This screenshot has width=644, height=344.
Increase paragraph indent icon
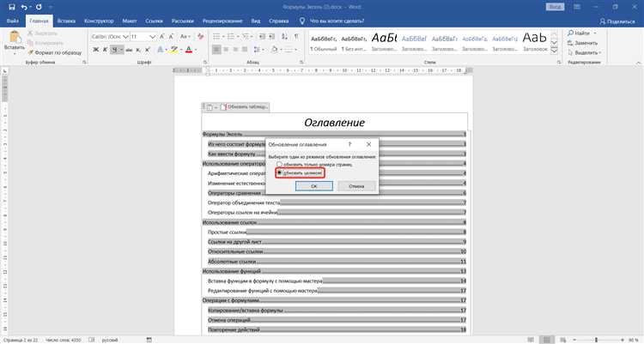[271, 37]
